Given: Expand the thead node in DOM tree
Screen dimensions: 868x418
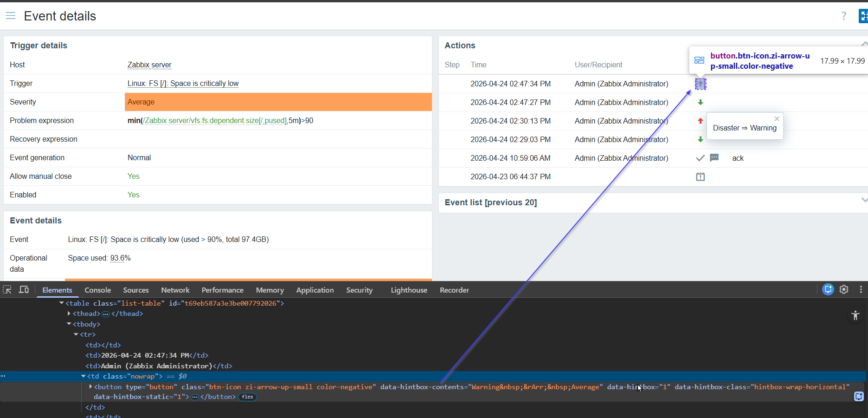Looking at the screenshot, I should [x=69, y=313].
